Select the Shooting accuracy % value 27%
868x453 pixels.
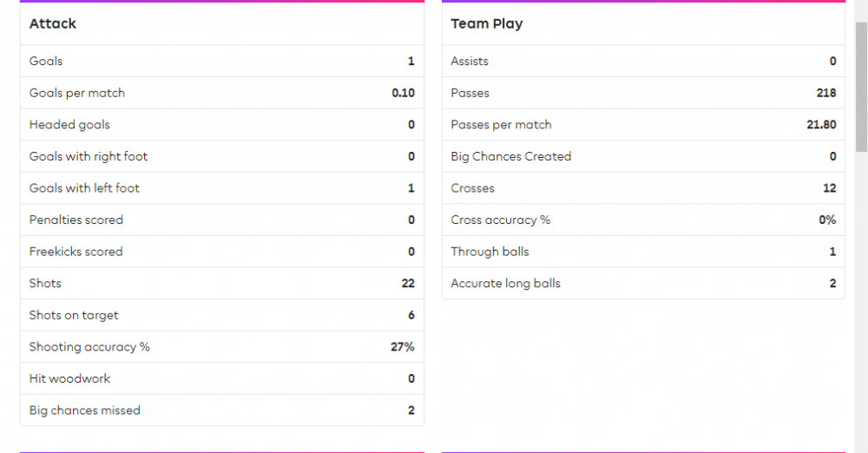pos(402,347)
